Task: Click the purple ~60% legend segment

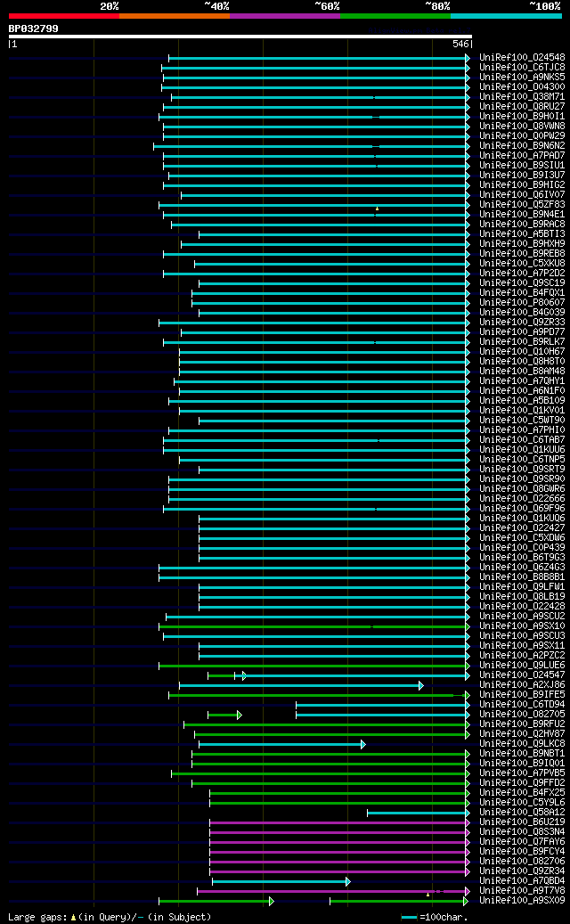Action: 285,16
